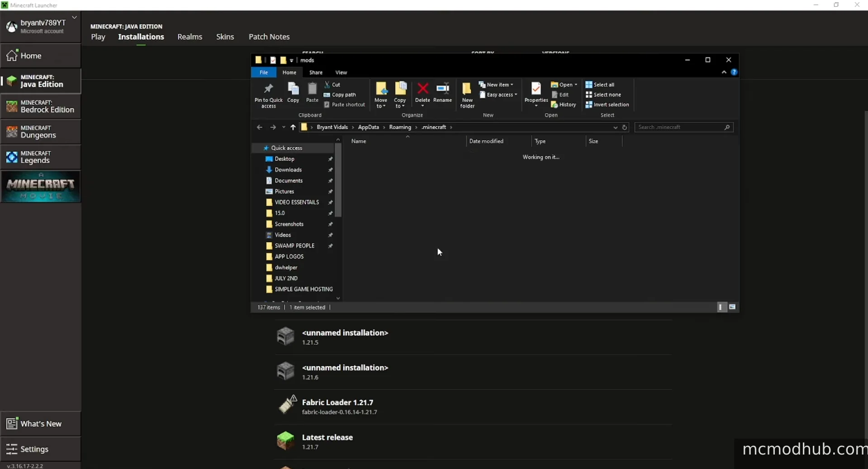Image resolution: width=868 pixels, height=469 pixels.
Task: Click Invert selection in the ribbon
Action: coord(607,105)
